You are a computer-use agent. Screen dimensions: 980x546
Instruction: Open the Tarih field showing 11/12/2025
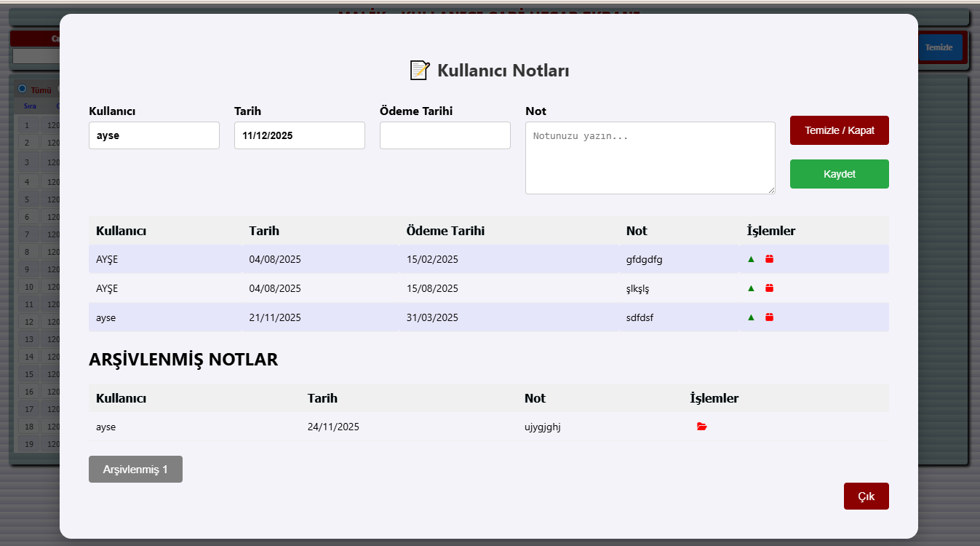[299, 135]
